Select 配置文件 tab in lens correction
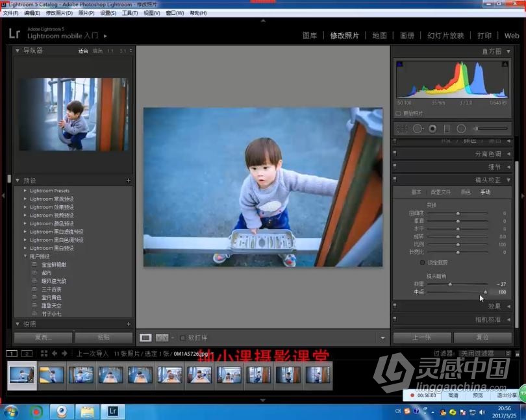 click(x=440, y=192)
